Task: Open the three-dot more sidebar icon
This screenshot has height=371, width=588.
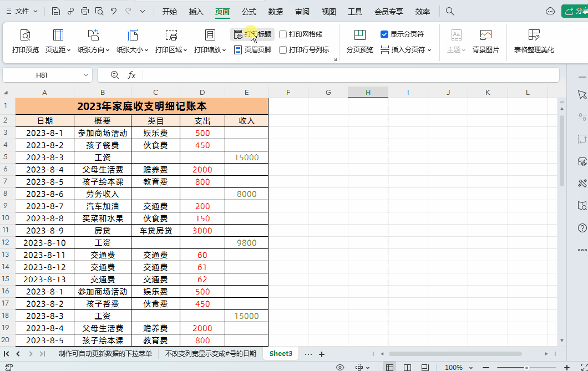Action: (582, 250)
